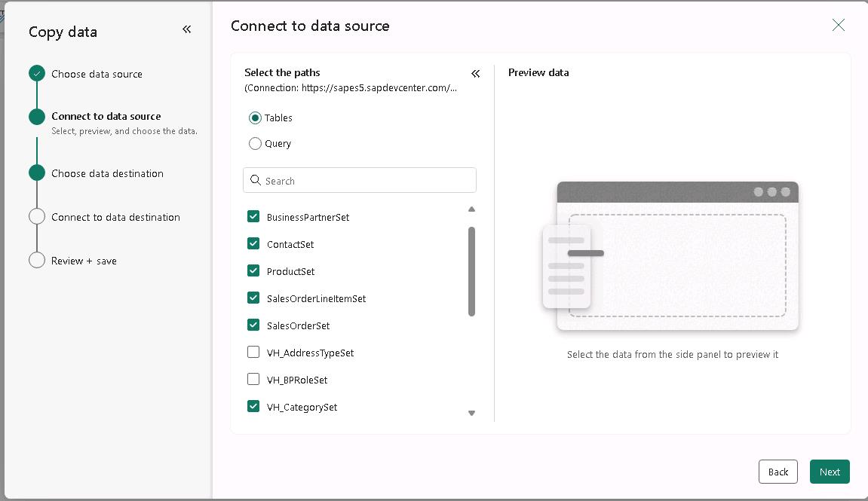
Task: Click the search magnifier icon
Action: (255, 180)
